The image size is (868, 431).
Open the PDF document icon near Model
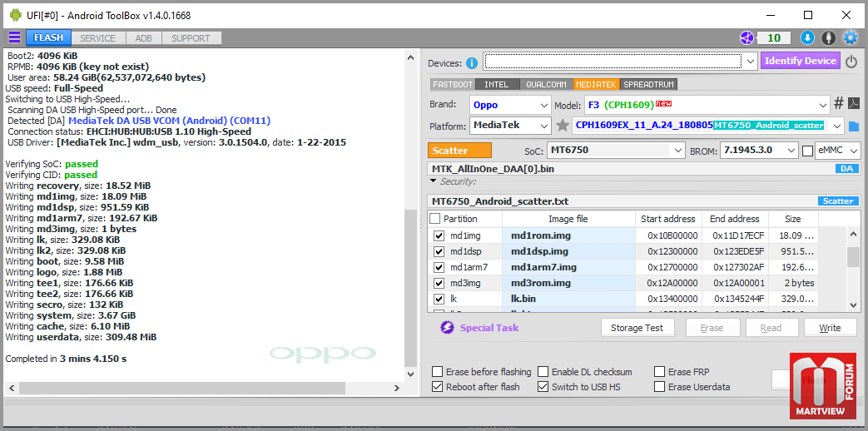(x=854, y=103)
